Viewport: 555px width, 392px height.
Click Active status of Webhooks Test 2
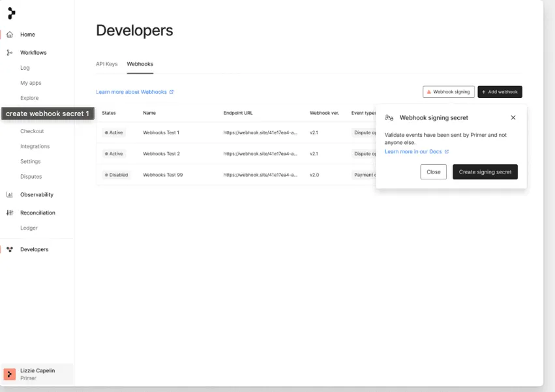[x=113, y=154]
